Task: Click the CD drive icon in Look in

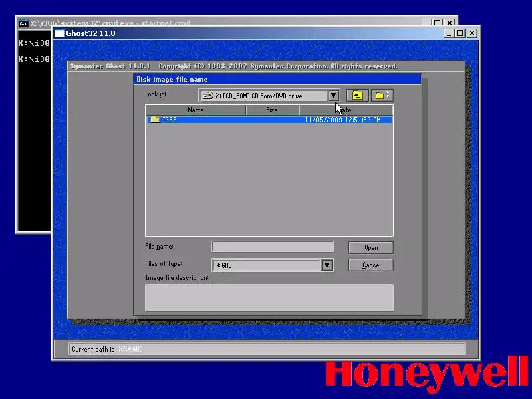Action: click(x=207, y=96)
